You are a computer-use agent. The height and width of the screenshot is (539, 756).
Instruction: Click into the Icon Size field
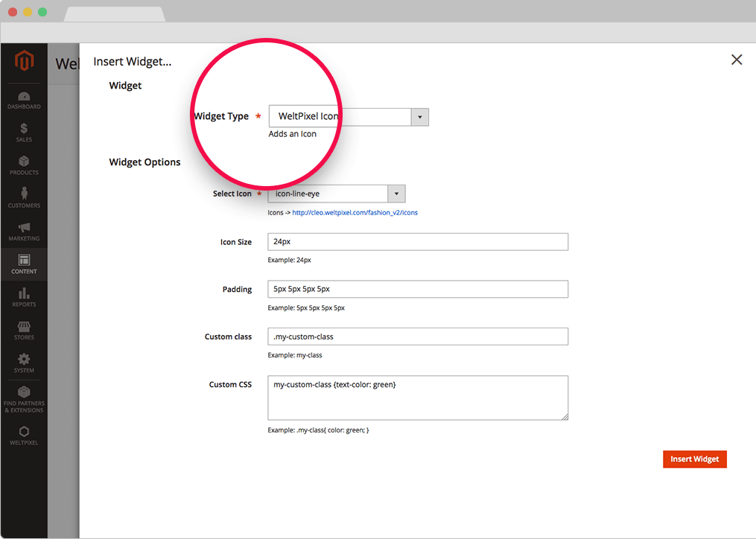417,242
